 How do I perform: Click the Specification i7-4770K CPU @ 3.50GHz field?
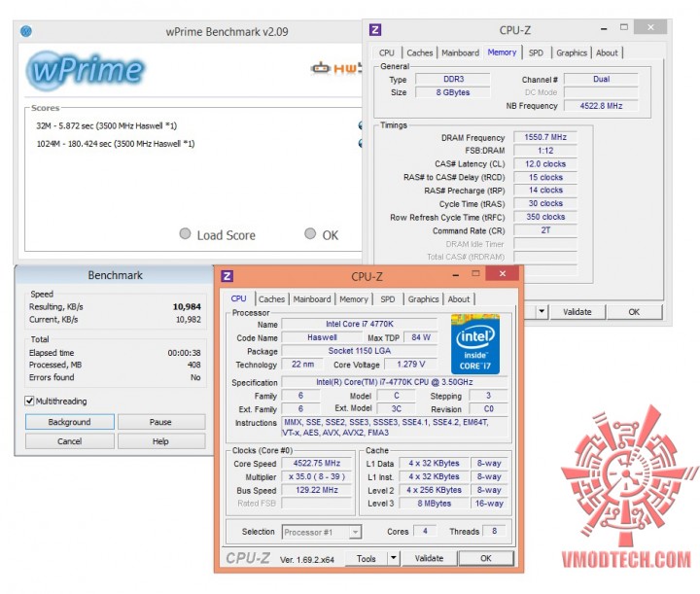(x=395, y=382)
